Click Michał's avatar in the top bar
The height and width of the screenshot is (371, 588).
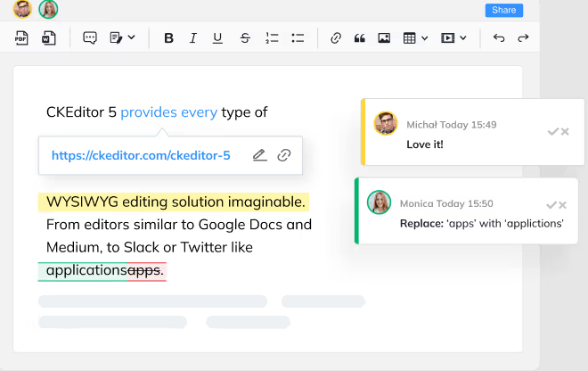(22, 9)
